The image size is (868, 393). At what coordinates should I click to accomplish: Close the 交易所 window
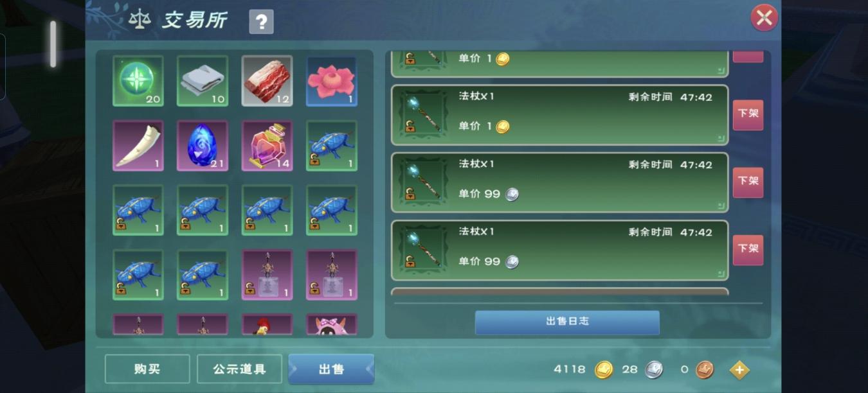click(x=764, y=18)
